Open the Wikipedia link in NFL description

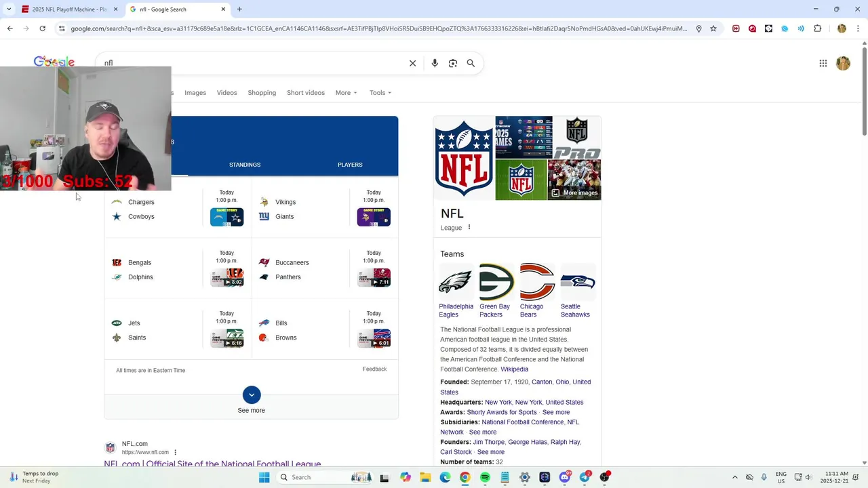pyautogui.click(x=514, y=369)
